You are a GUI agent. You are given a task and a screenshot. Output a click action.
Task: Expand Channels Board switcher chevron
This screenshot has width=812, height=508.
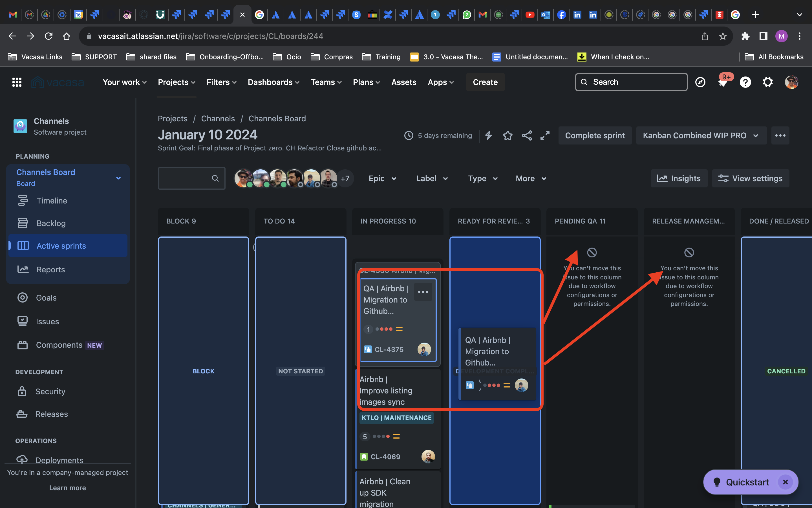[118, 178]
